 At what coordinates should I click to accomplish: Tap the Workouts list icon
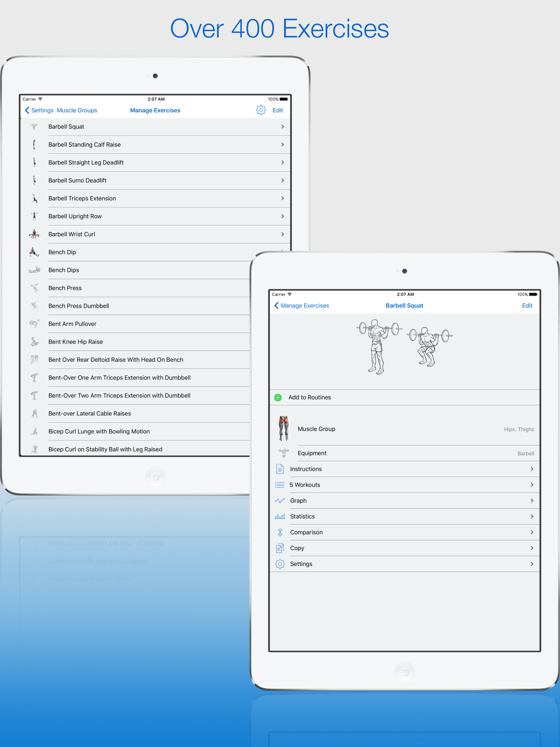tap(279, 485)
